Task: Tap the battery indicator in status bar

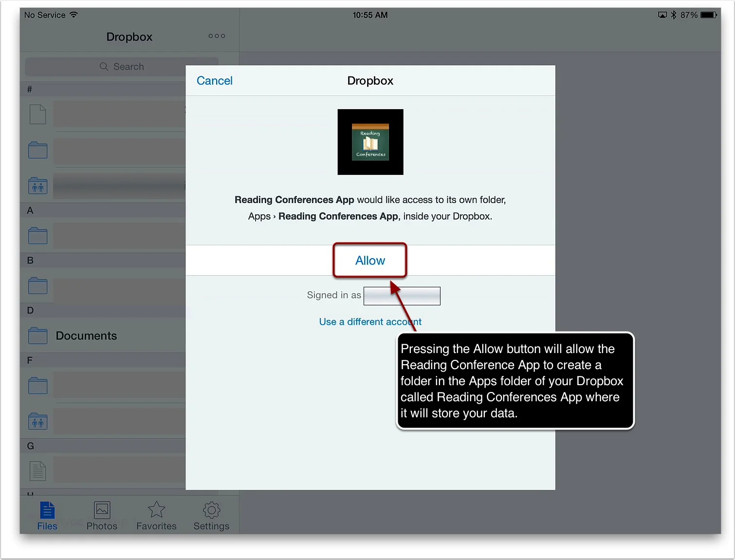Action: click(x=709, y=15)
